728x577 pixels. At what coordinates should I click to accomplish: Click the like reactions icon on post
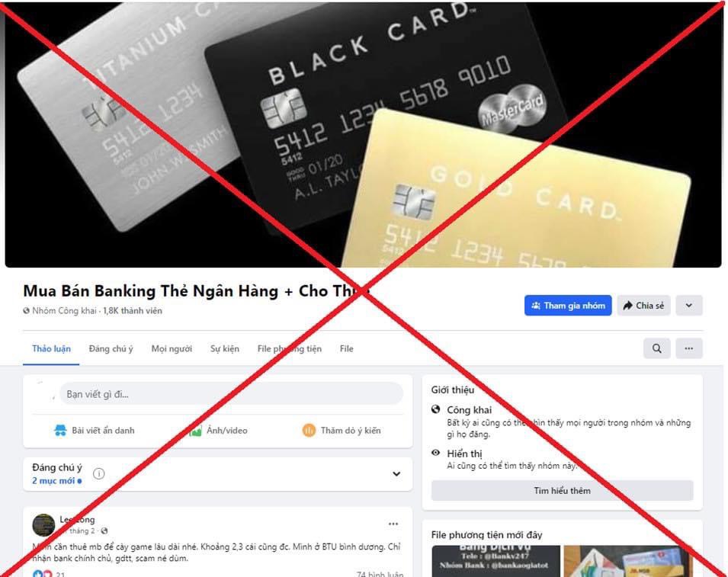coord(38,574)
